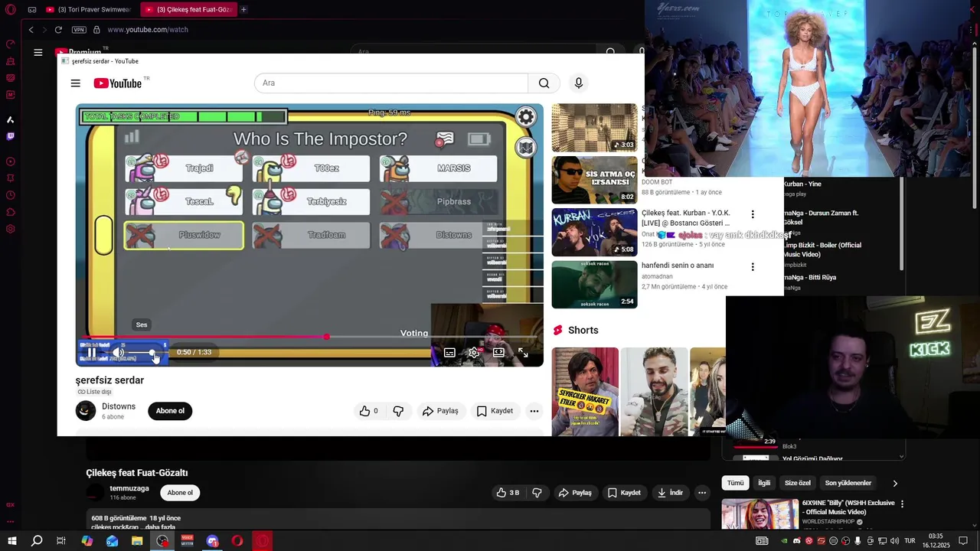Image resolution: width=980 pixels, height=551 pixels.
Task: Open the Opera main menu logo
Action: pos(11,10)
